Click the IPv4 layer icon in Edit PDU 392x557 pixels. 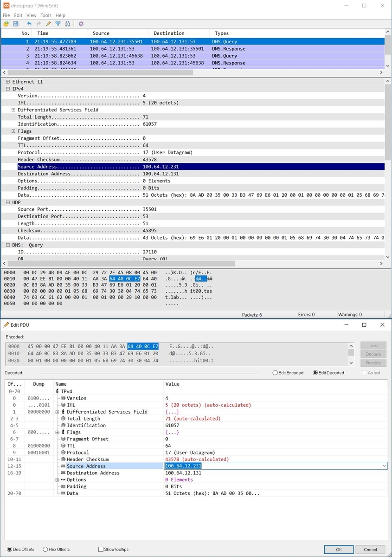(x=58, y=391)
